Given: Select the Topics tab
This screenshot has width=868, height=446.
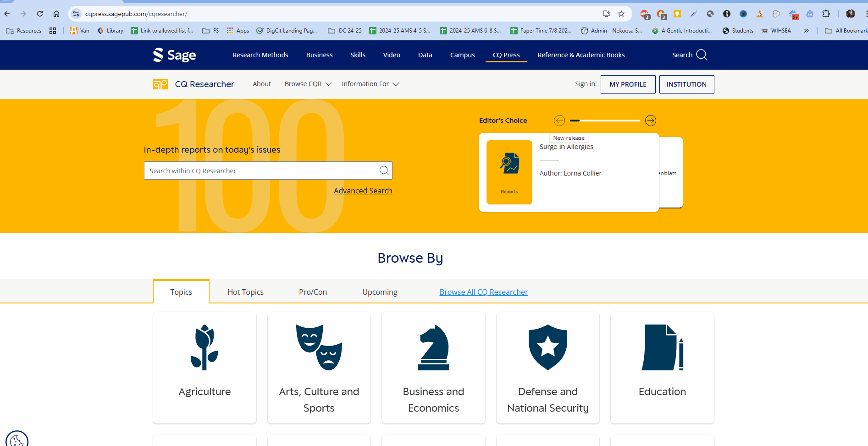Looking at the screenshot, I should coord(181,292).
